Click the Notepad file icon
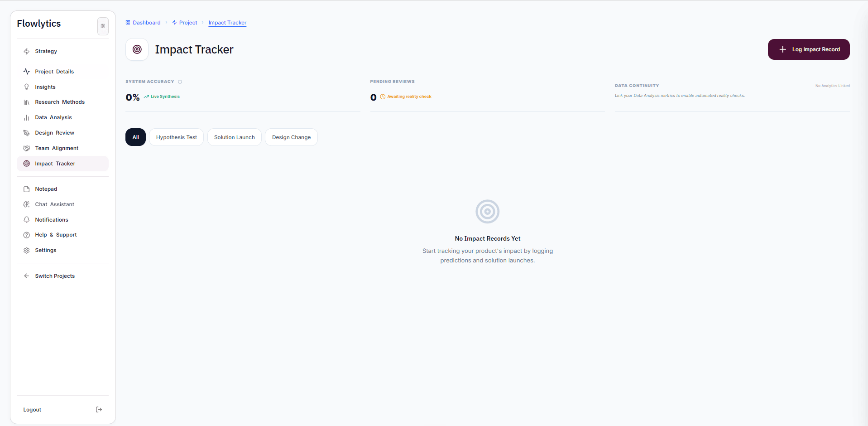 click(x=27, y=189)
